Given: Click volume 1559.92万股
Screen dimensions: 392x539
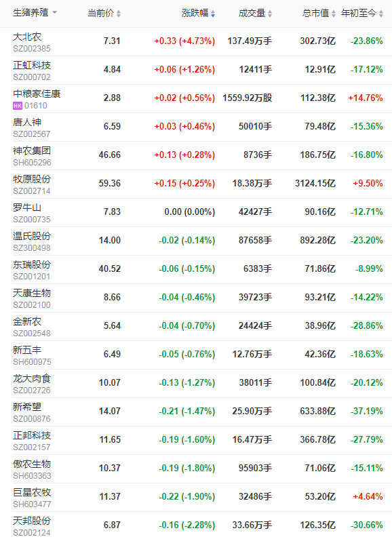Looking at the screenshot, I should (x=248, y=98).
